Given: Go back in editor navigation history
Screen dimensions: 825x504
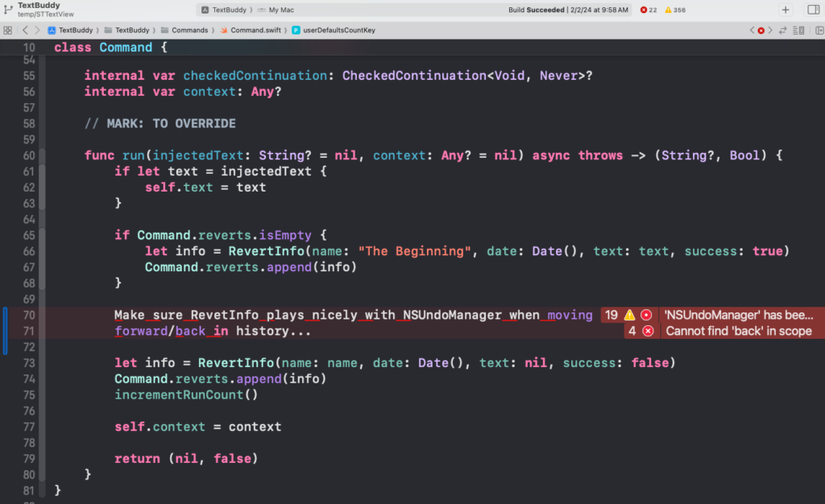Looking at the screenshot, I should pos(26,30).
